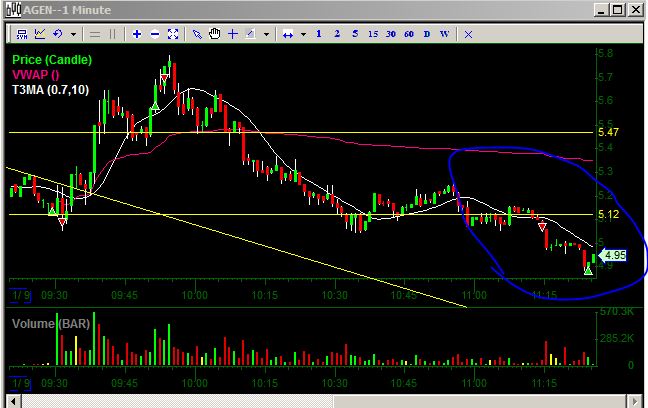Switch to Weekly (W) interval
The height and width of the screenshot is (408, 648).
(445, 34)
